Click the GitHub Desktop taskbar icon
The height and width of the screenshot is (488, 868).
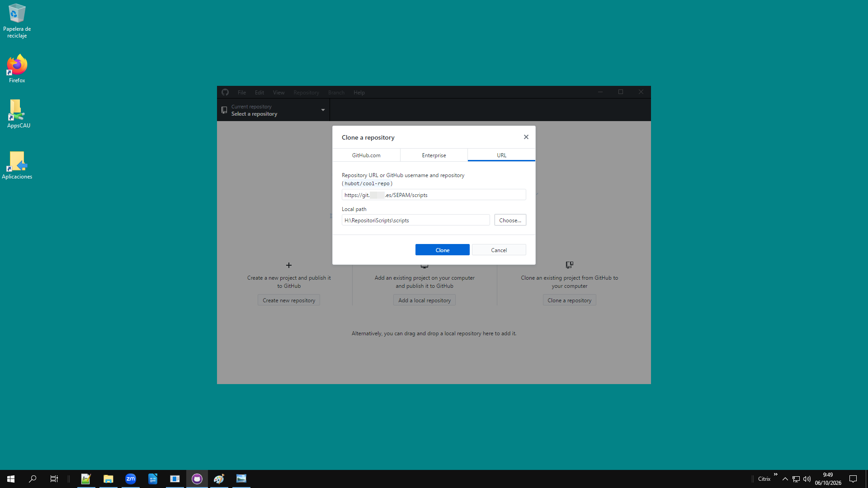point(197,479)
